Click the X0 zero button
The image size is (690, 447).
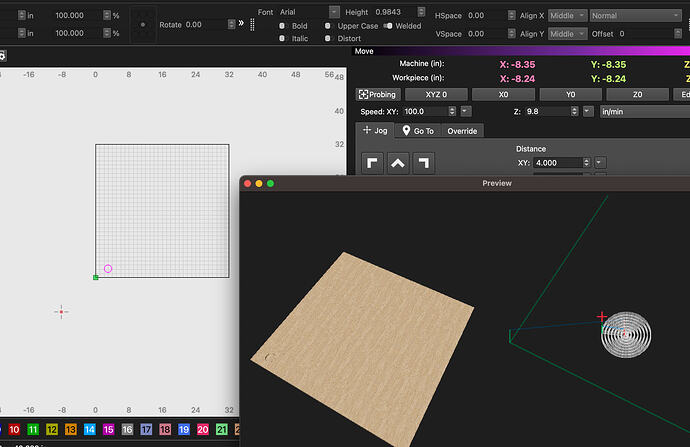pyautogui.click(x=503, y=94)
